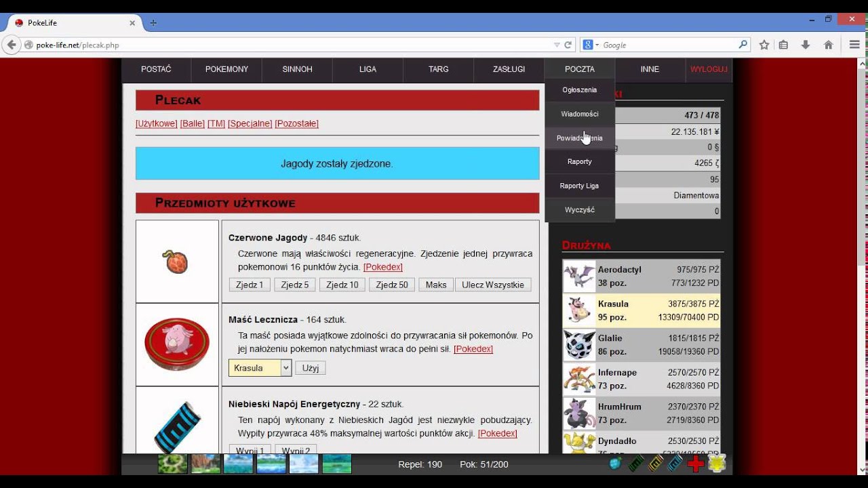The image size is (868, 488).
Task: Click the Ulecz Wszystkie button
Action: tap(493, 285)
